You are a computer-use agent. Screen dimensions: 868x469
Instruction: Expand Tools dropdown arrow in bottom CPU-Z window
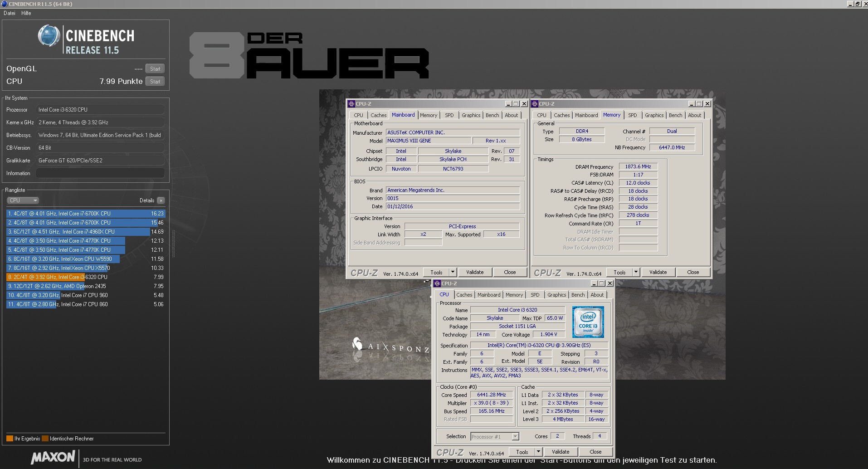538,452
